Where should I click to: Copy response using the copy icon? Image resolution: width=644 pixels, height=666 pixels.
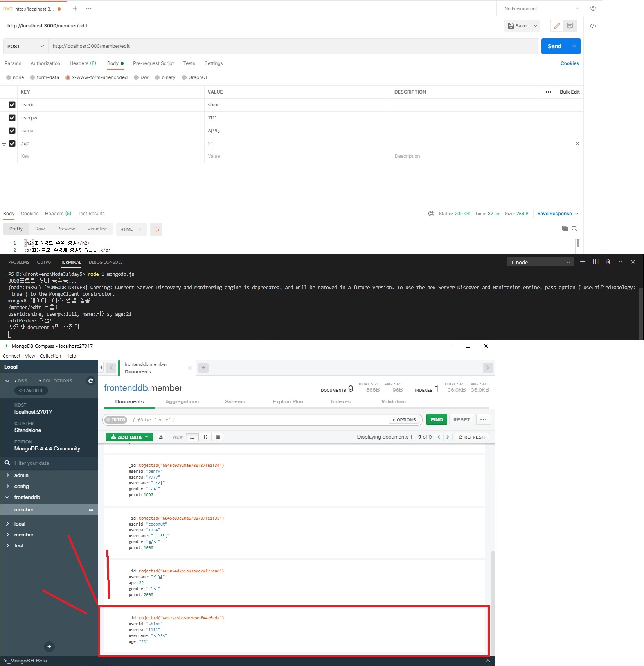point(565,229)
